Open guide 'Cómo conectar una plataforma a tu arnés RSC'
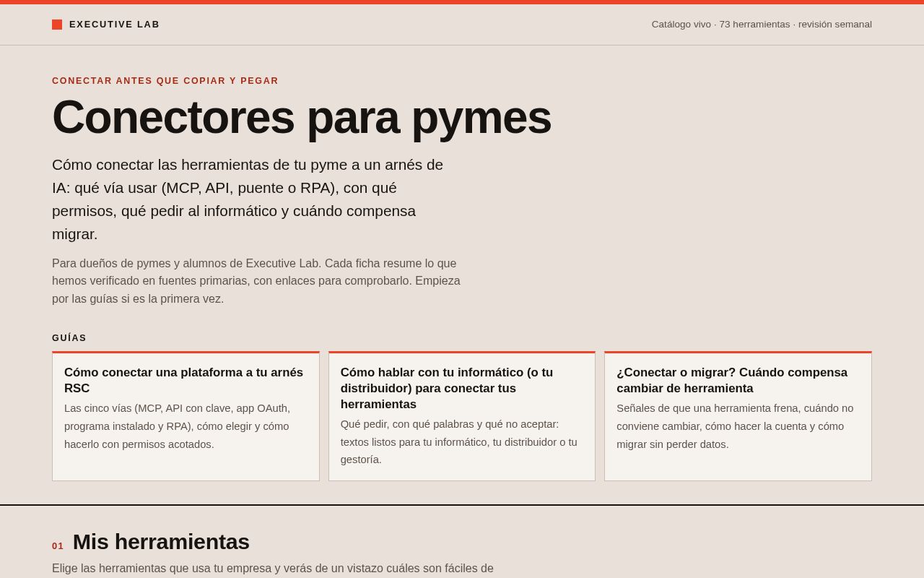The height and width of the screenshot is (578, 924). [x=186, y=417]
